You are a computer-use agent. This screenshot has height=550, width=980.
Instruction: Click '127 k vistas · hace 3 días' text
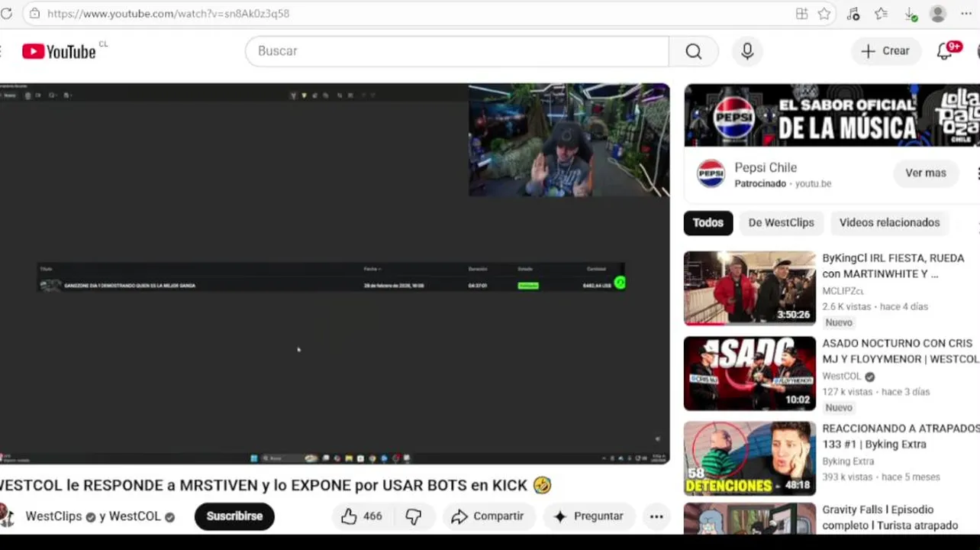(x=875, y=392)
